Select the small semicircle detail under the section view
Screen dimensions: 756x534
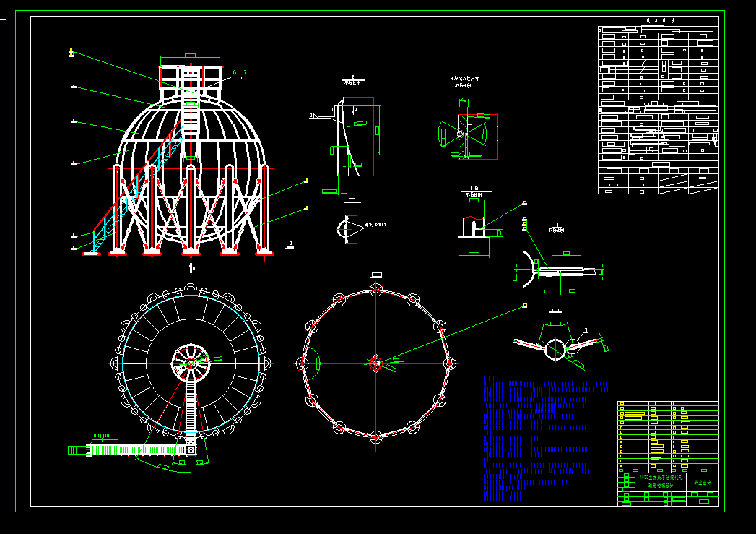(x=347, y=228)
